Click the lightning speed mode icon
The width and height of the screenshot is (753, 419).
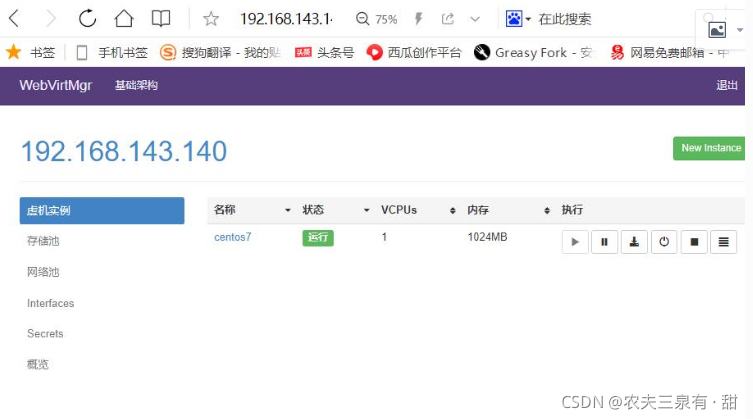click(418, 19)
